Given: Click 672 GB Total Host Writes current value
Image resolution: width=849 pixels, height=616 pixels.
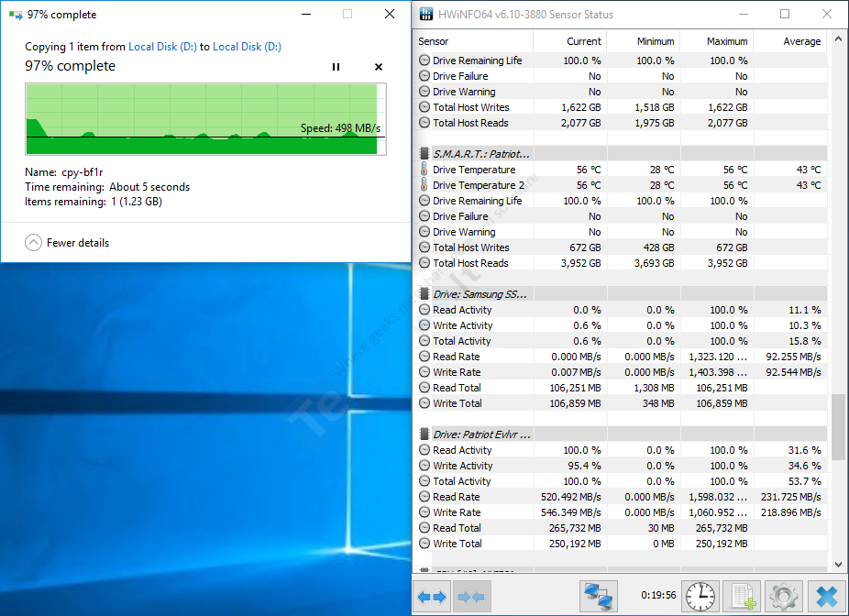Looking at the screenshot, I should (x=585, y=247).
